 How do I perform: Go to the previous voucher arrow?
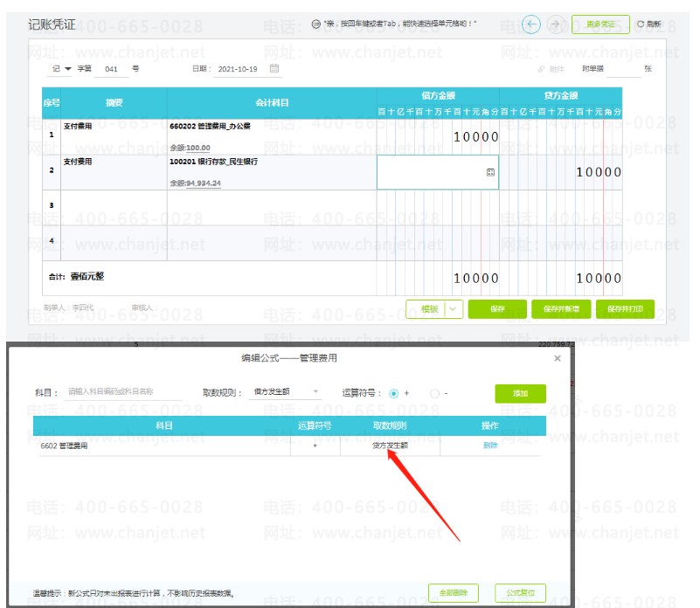[530, 24]
